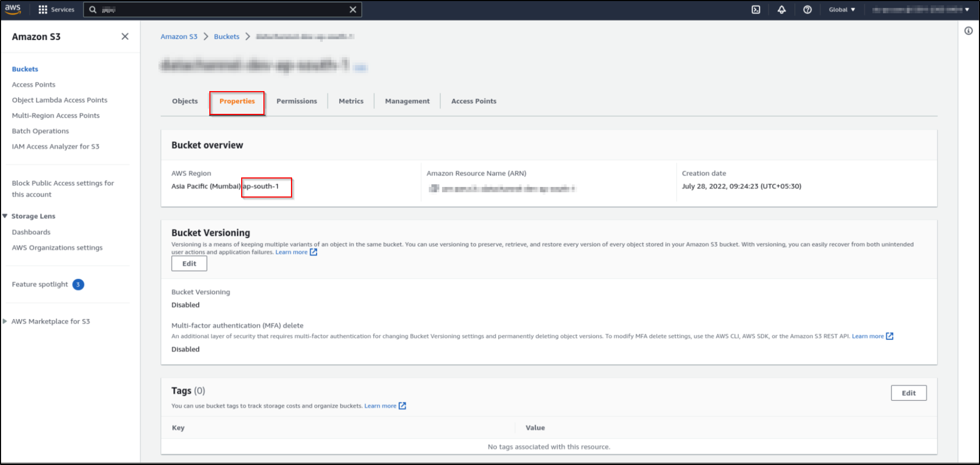Open the Services grid menu
980x465 pixels.
pos(56,10)
